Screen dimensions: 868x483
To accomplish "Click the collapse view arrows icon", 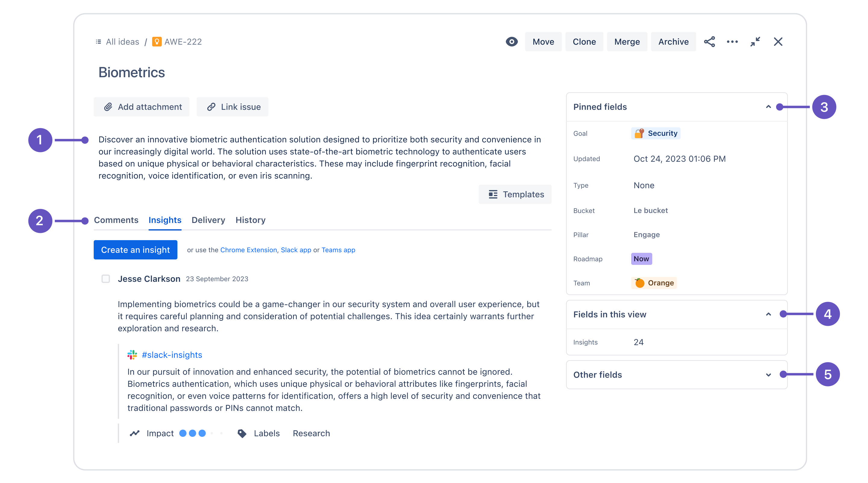I will tap(755, 42).
